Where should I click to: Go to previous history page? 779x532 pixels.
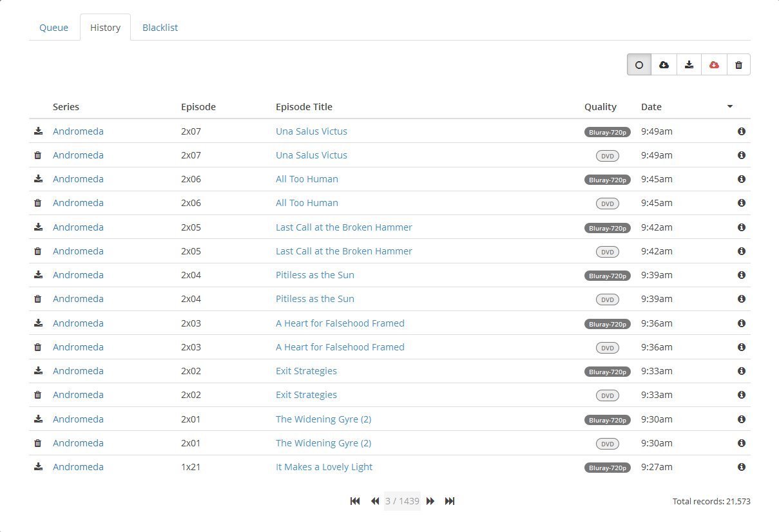point(374,501)
